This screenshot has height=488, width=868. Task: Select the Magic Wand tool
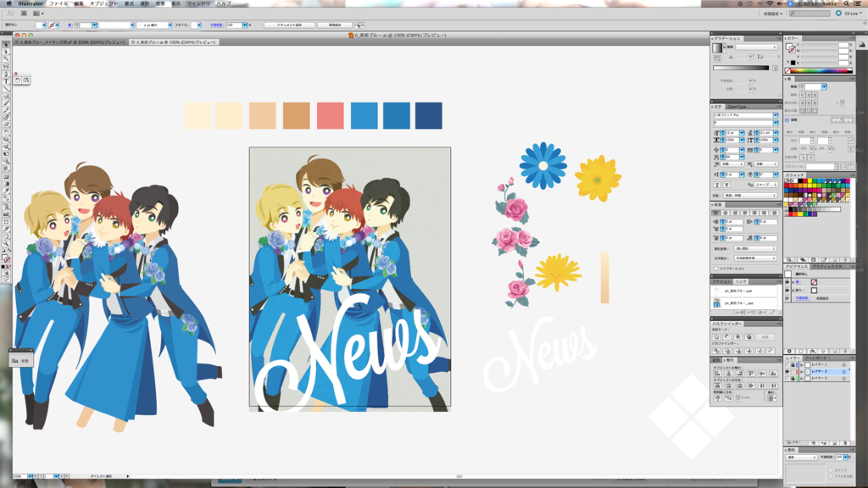click(x=6, y=59)
